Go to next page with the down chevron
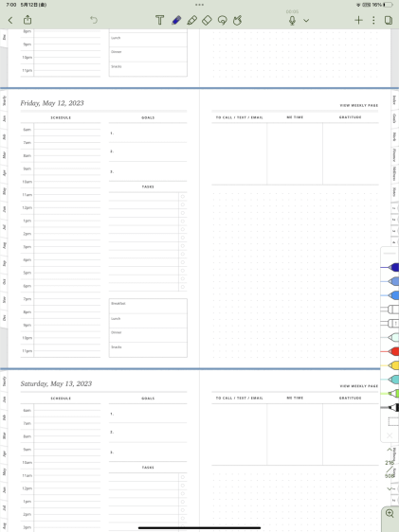This screenshot has height=532, width=399. click(390, 488)
